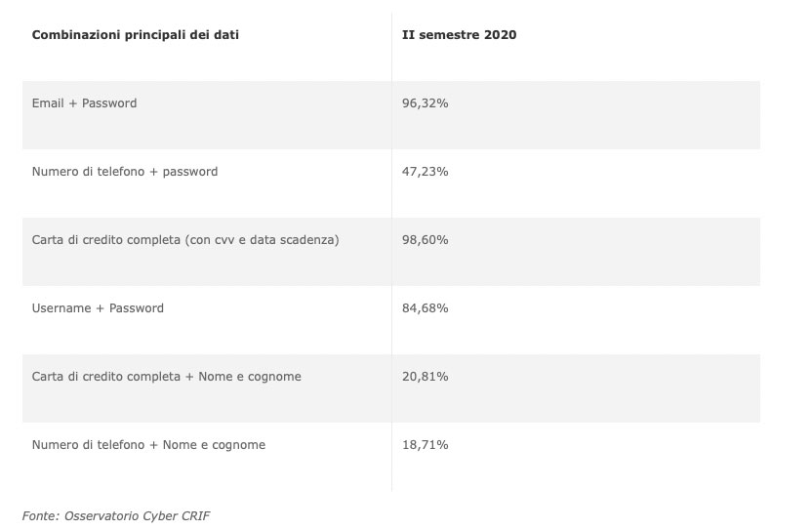Select the 98,60% value cell

tap(426, 240)
